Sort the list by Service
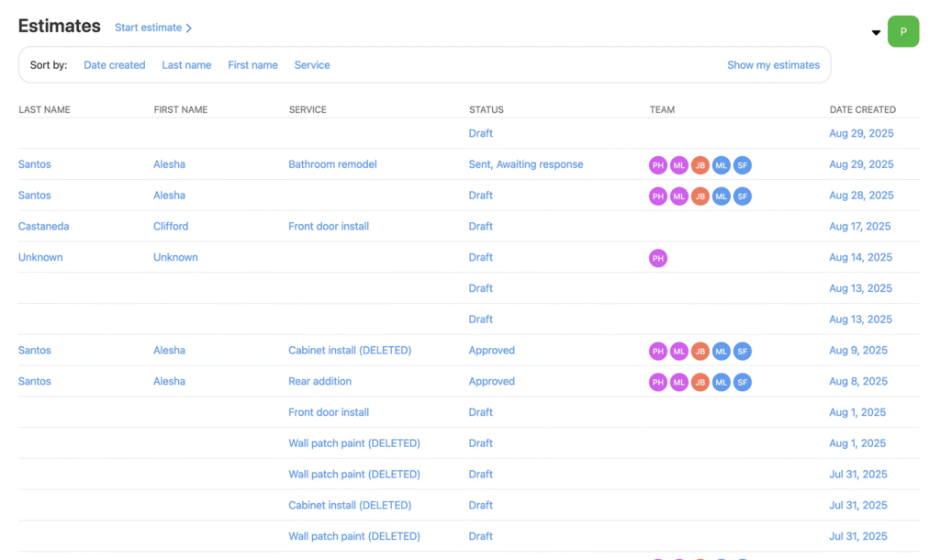The height and width of the screenshot is (560, 940). tap(312, 65)
